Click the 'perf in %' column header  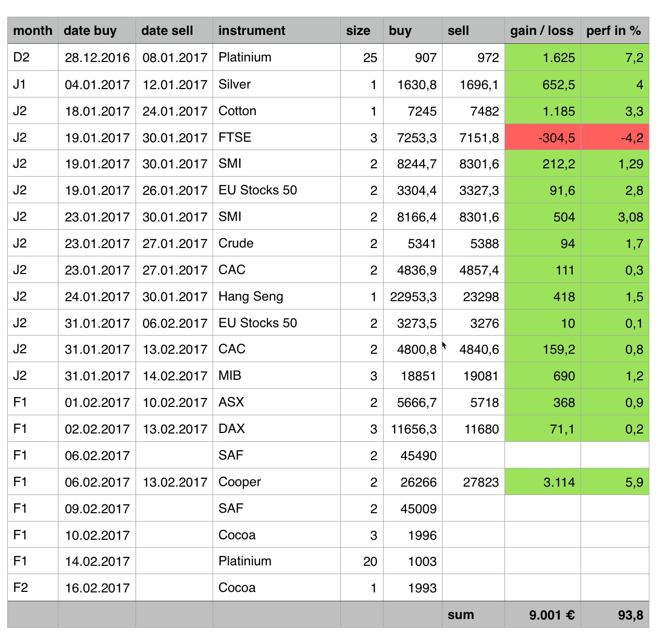[x=614, y=31]
